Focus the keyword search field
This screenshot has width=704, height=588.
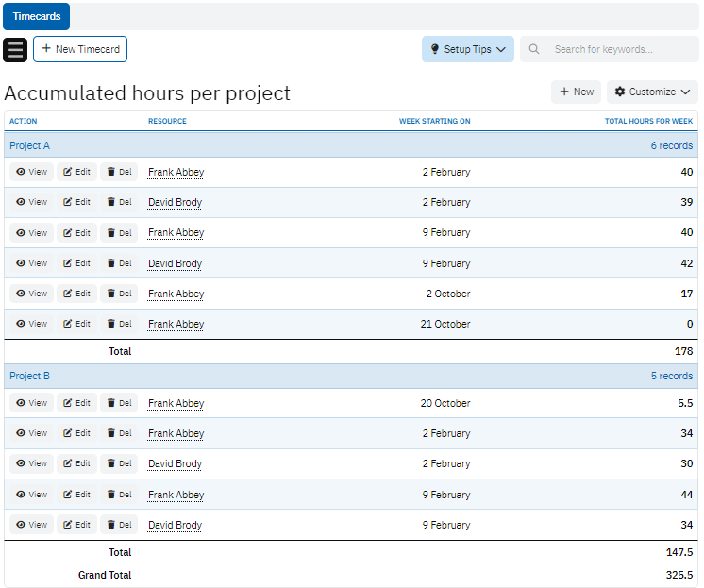pos(613,49)
